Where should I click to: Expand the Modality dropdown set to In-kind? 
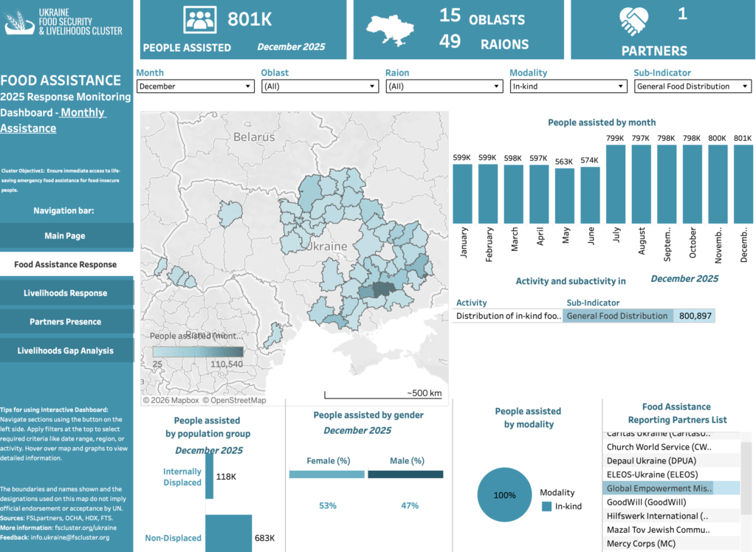[567, 86]
